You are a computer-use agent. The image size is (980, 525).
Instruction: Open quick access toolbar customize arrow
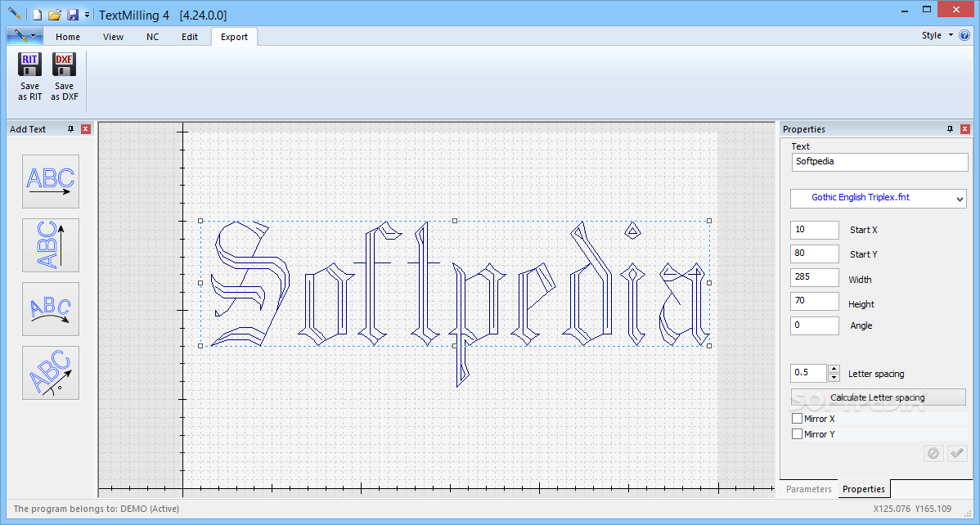(x=87, y=15)
